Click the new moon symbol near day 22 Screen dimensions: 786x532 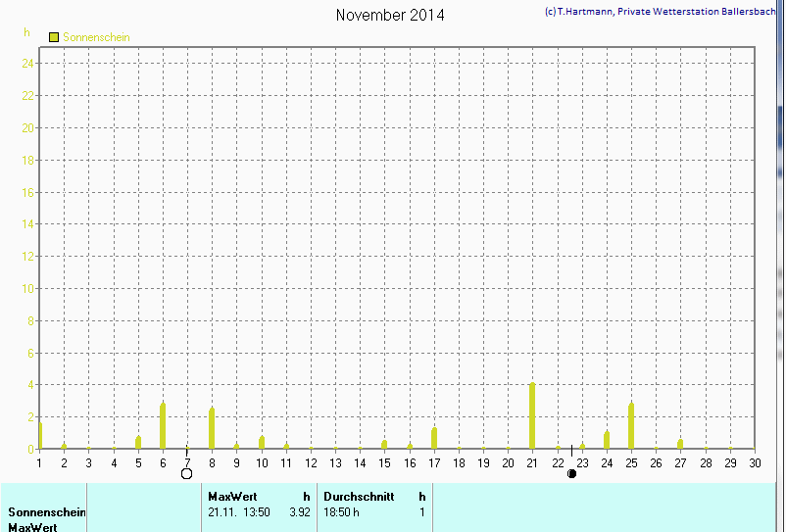pos(572,474)
